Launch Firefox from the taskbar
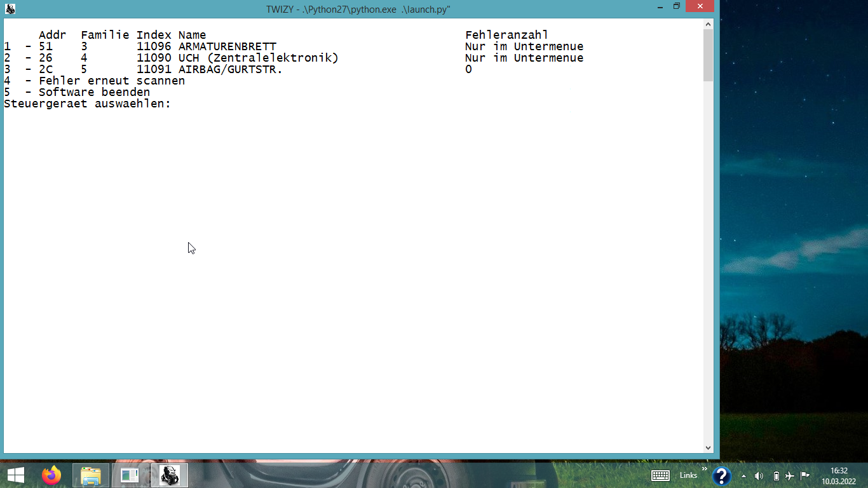This screenshot has height=488, width=868. click(51, 475)
